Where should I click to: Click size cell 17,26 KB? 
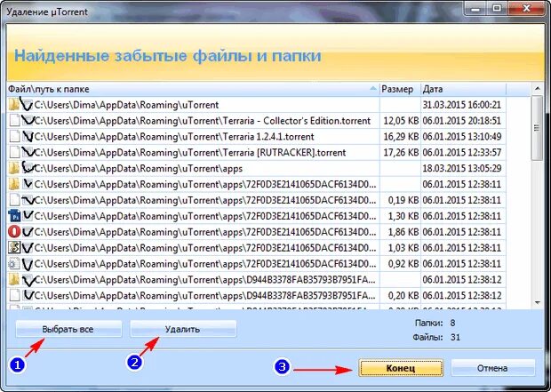pyautogui.click(x=401, y=152)
